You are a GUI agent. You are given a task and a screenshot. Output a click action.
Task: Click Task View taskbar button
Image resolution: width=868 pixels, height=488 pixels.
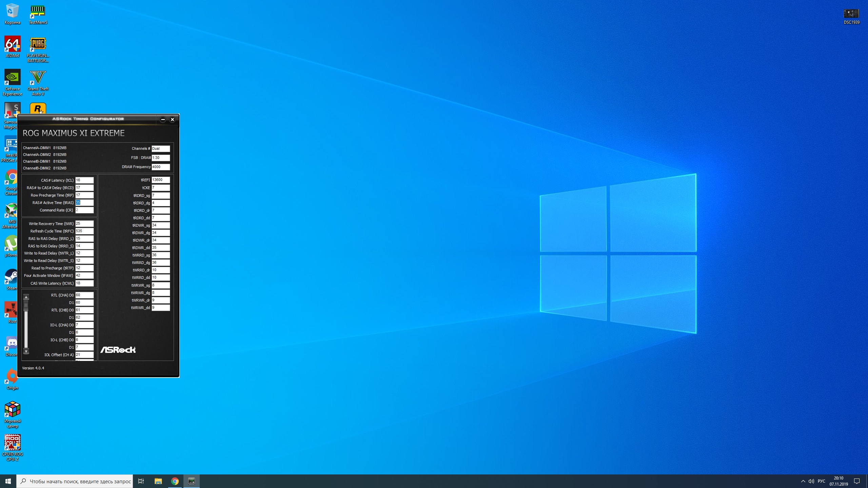(141, 481)
